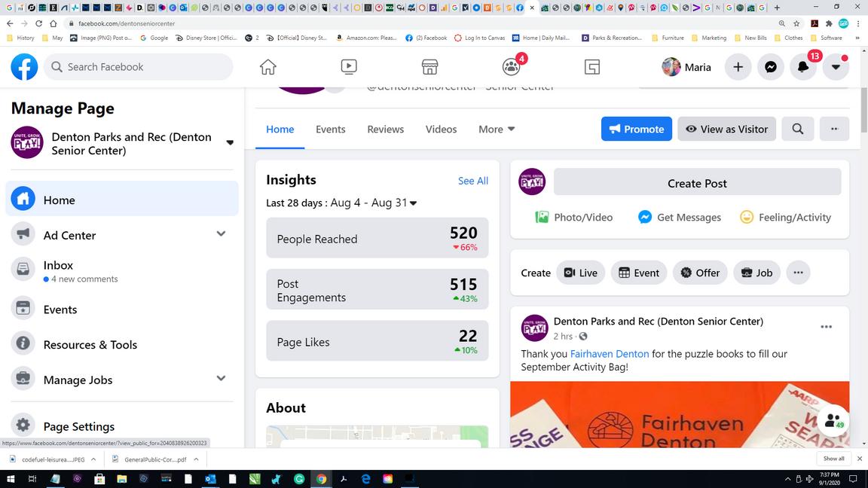Open Notifications bell with 13 badge

802,67
